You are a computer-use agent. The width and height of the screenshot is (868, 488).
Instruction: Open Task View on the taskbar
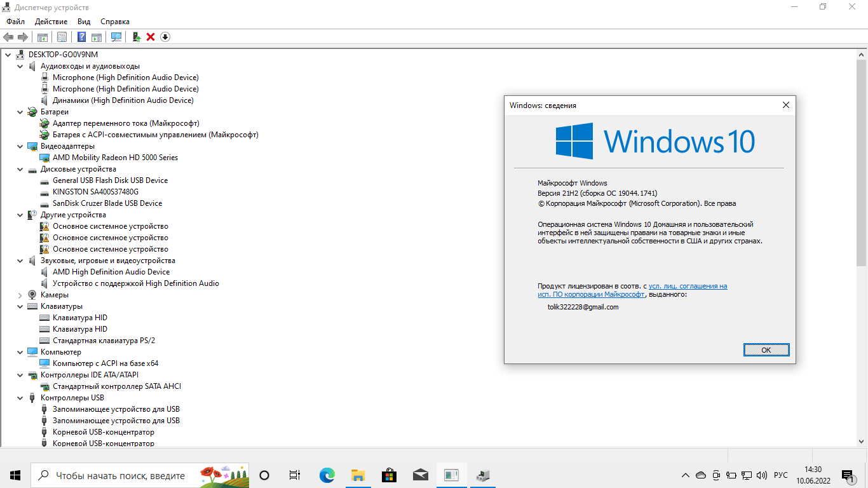pos(294,475)
